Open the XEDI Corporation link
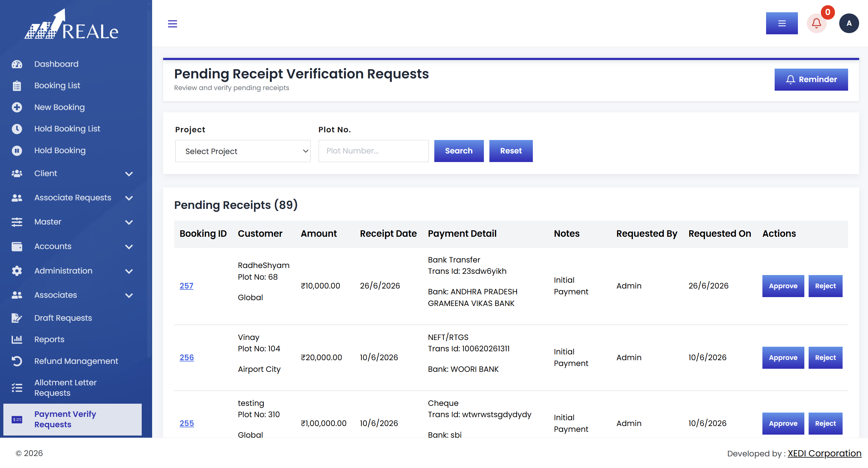Image resolution: width=868 pixels, height=468 pixels. click(824, 454)
